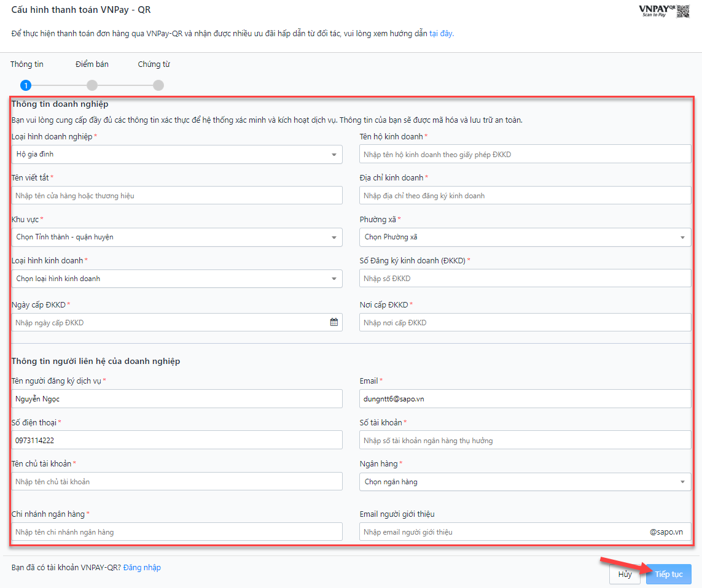Viewport: 702px width, 588px height.
Task: Open the Ngân hàng bank dropdown
Action: pyautogui.click(x=525, y=482)
